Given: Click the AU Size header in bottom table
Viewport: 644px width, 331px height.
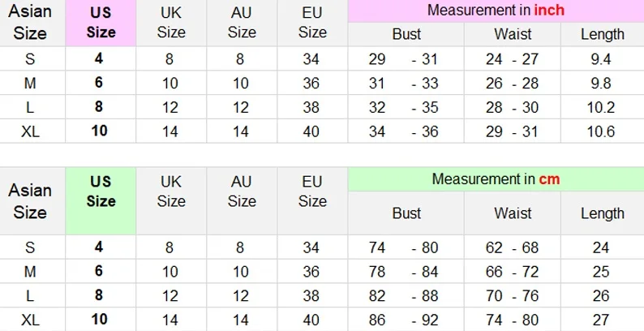Looking at the screenshot, I should [x=242, y=191].
